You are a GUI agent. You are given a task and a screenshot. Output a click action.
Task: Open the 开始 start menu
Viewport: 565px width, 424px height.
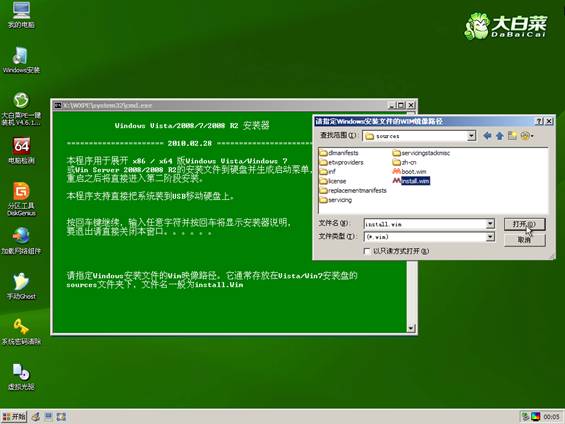pyautogui.click(x=14, y=417)
